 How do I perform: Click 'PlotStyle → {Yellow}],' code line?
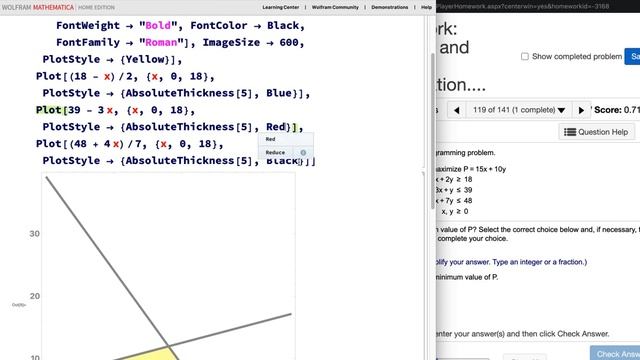point(112,60)
